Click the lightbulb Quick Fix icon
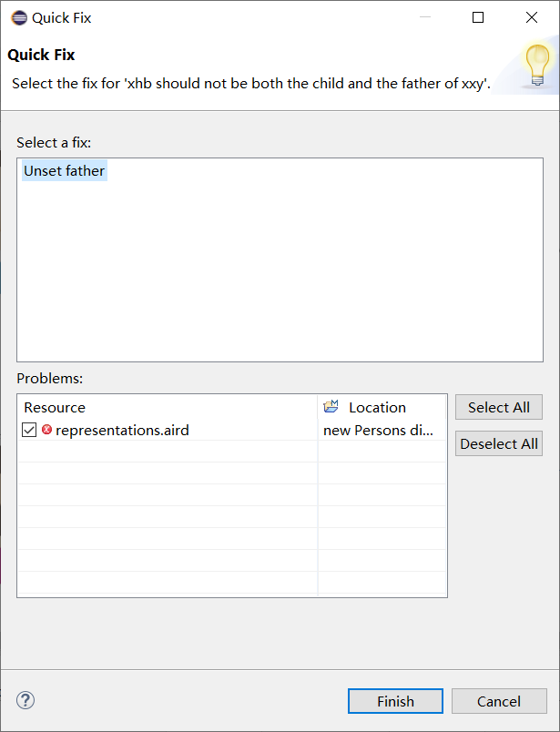The image size is (560, 732). [x=537, y=66]
